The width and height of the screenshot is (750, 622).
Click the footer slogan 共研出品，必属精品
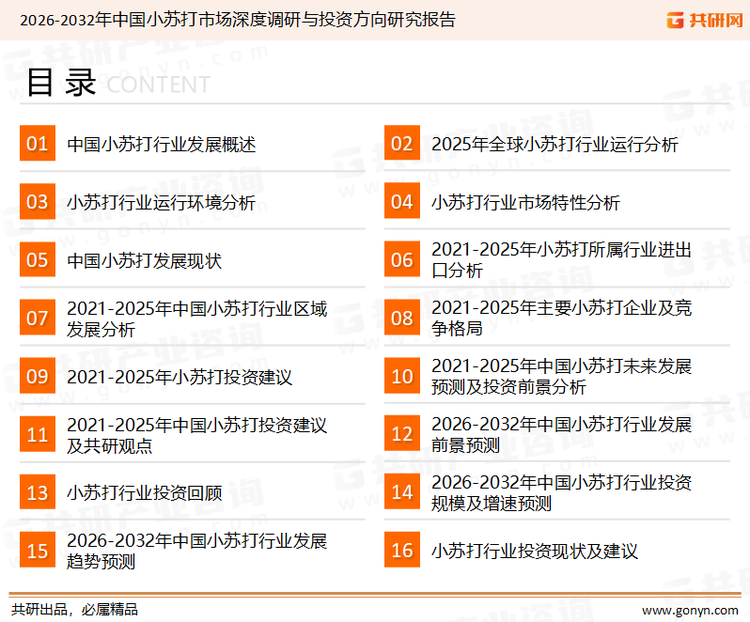[x=75, y=610]
